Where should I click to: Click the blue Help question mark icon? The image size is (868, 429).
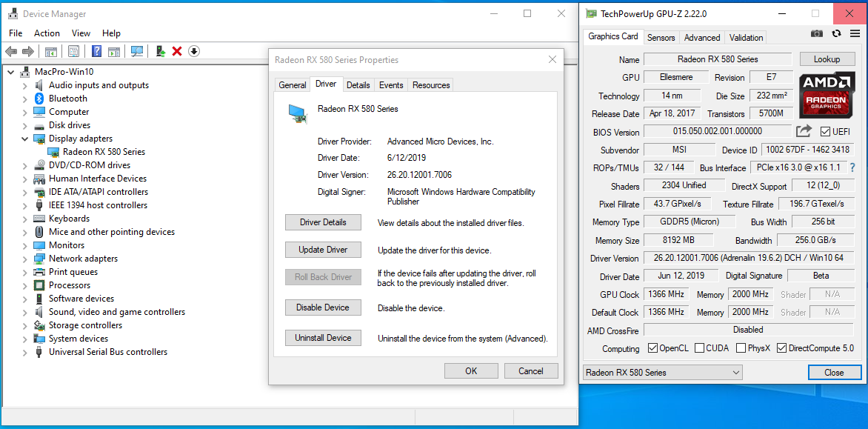point(97,51)
